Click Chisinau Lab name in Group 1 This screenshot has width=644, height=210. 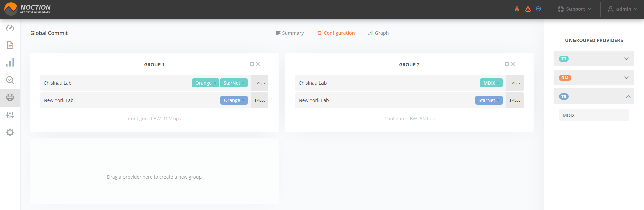click(57, 83)
